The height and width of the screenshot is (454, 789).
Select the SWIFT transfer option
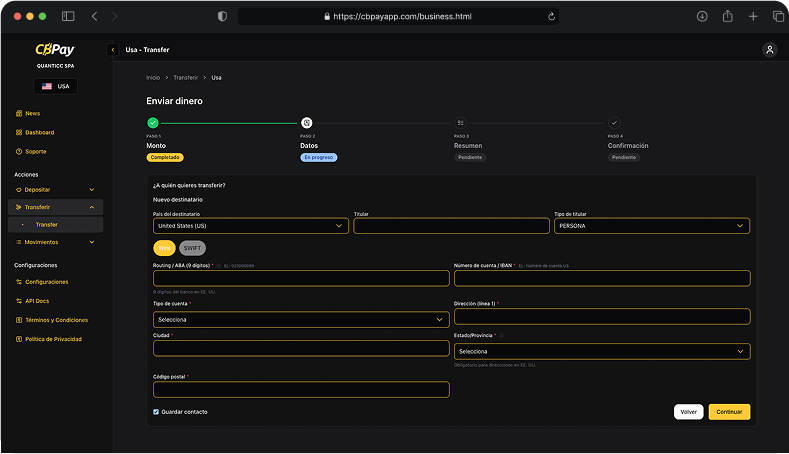(193, 248)
